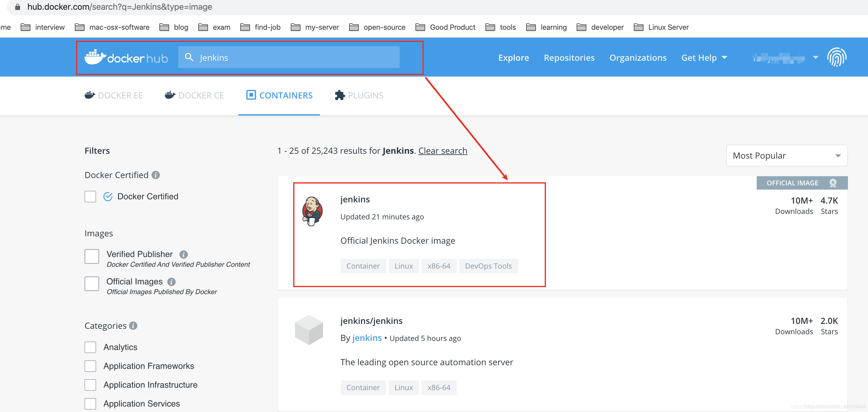Click the Jenkins butler logo thumbnail
Image resolution: width=868 pixels, height=412 pixels.
pyautogui.click(x=312, y=211)
